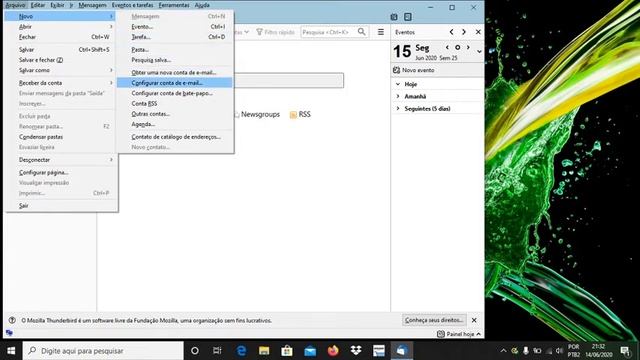Image resolution: width=640 pixels, height=360 pixels.
Task: Choose Obter uma nova conta de e-mail
Action: [x=175, y=73]
